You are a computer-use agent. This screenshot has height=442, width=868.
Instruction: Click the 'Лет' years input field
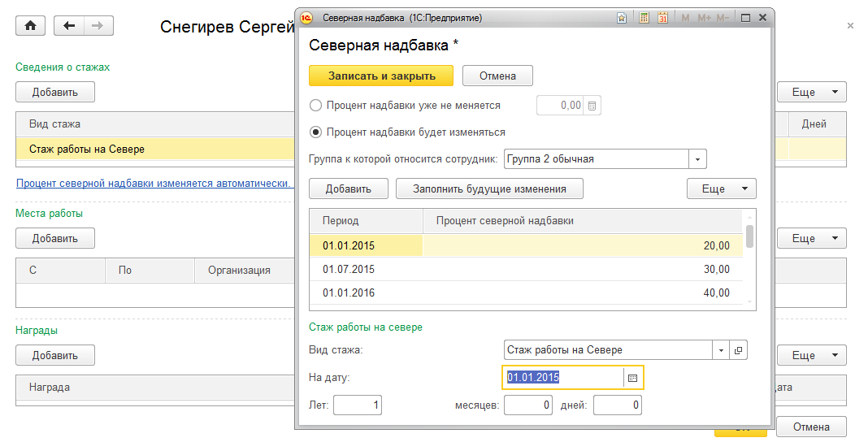coord(357,405)
